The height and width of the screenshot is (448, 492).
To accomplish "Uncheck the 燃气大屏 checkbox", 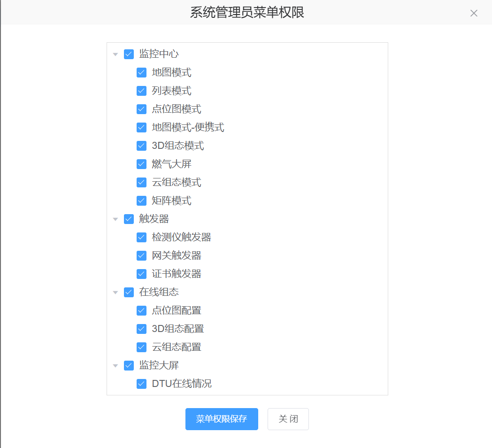I will (x=142, y=164).
